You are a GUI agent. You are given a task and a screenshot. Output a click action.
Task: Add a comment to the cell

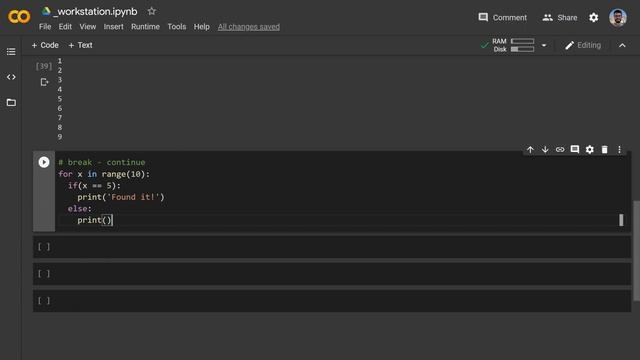tap(575, 149)
